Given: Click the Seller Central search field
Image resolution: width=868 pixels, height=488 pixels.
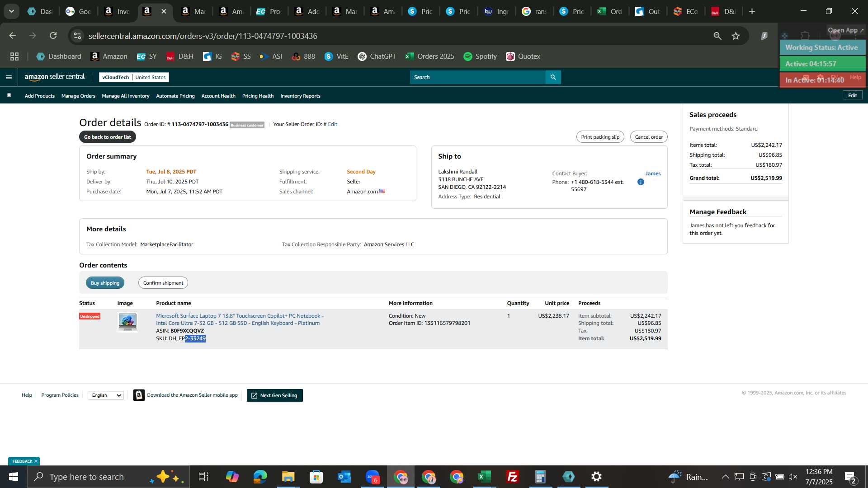Looking at the screenshot, I should [x=477, y=77].
